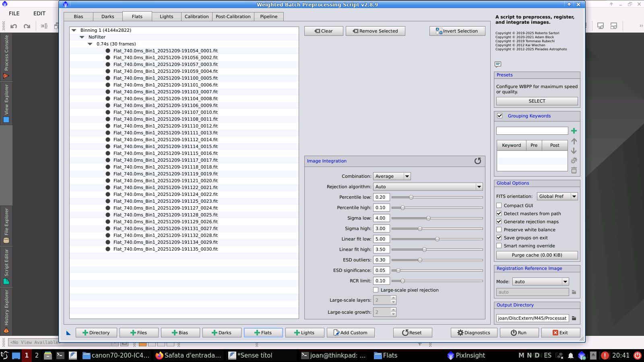Click the Remove Selected button
Screen dimensions: 644x362
(375, 31)
